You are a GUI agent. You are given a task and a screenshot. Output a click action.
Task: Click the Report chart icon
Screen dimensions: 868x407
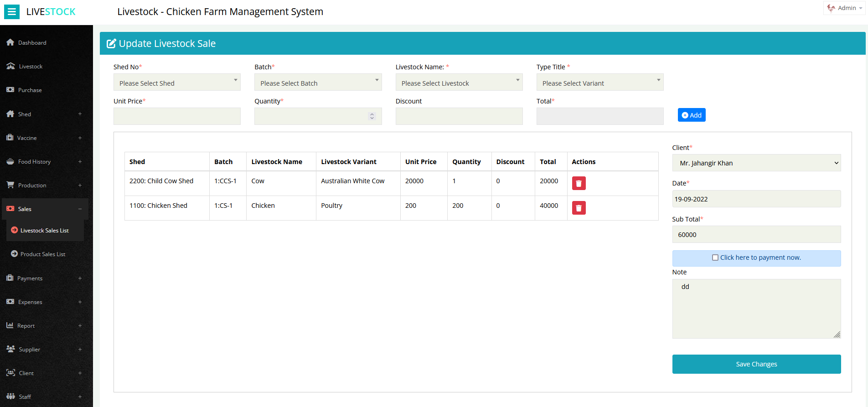pos(10,325)
